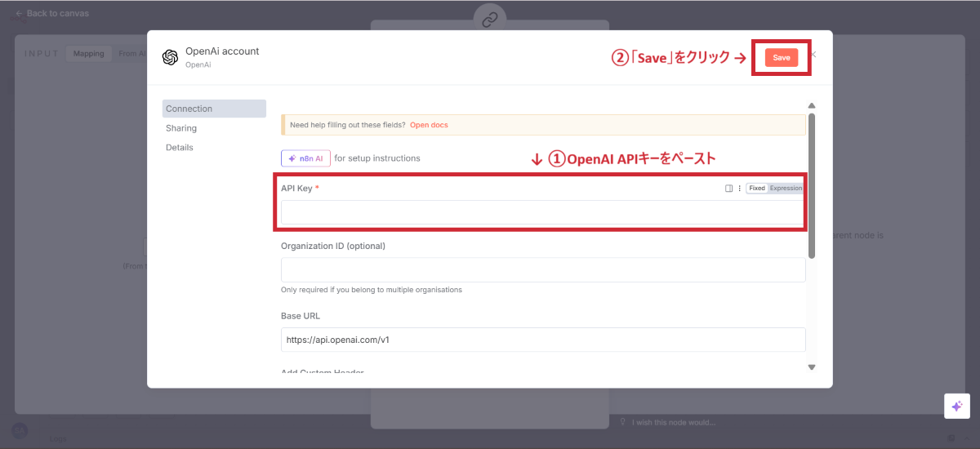Click the OpenAI logo icon in dialog header
Image resolution: width=980 pixels, height=449 pixels.
coord(170,57)
